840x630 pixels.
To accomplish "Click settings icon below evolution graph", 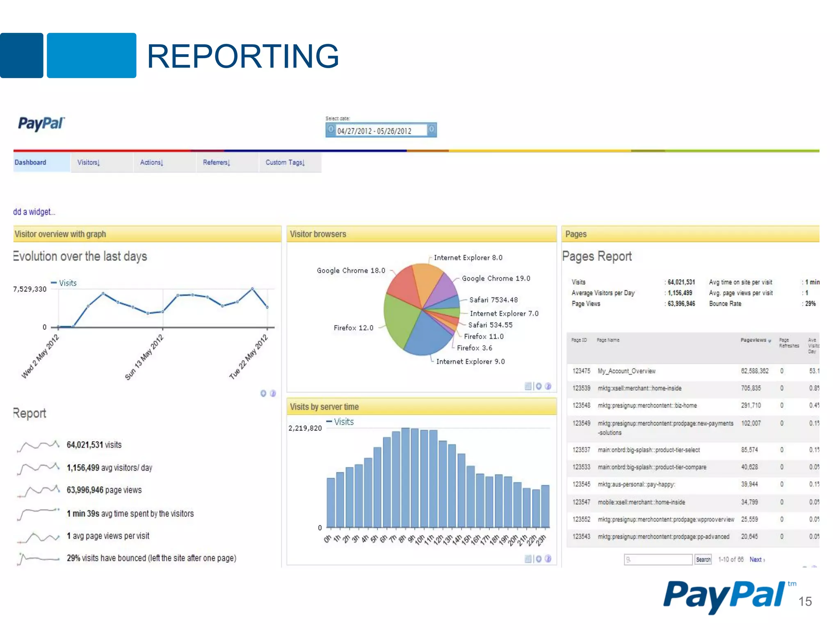I will coord(263,393).
